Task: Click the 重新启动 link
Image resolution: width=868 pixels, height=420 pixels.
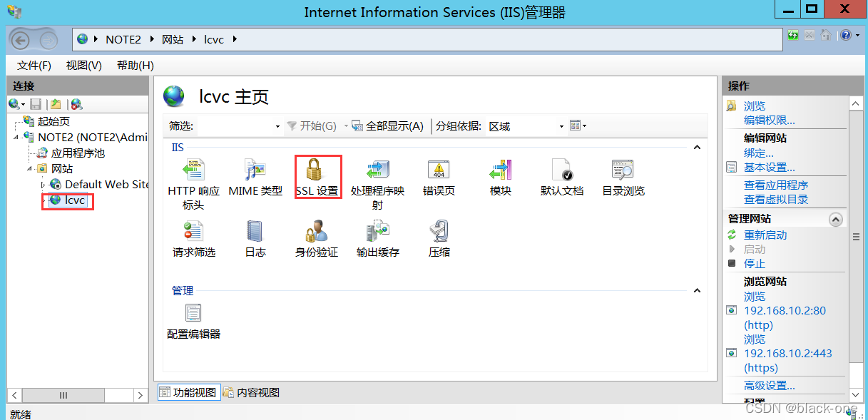Action: [765, 235]
